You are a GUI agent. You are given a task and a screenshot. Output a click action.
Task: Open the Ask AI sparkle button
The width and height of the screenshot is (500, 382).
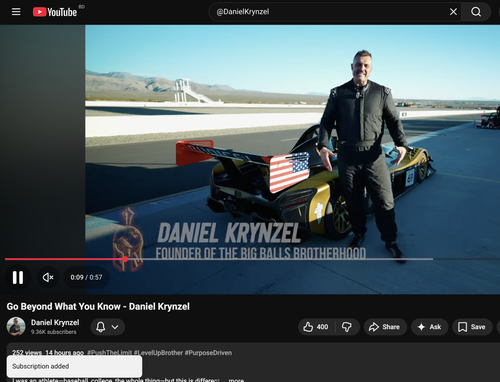tap(429, 327)
